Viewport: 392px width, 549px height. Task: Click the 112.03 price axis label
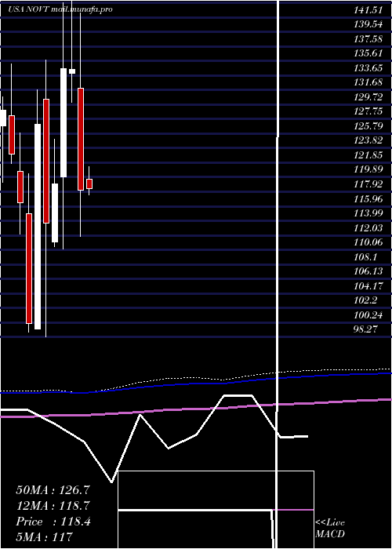(x=368, y=228)
